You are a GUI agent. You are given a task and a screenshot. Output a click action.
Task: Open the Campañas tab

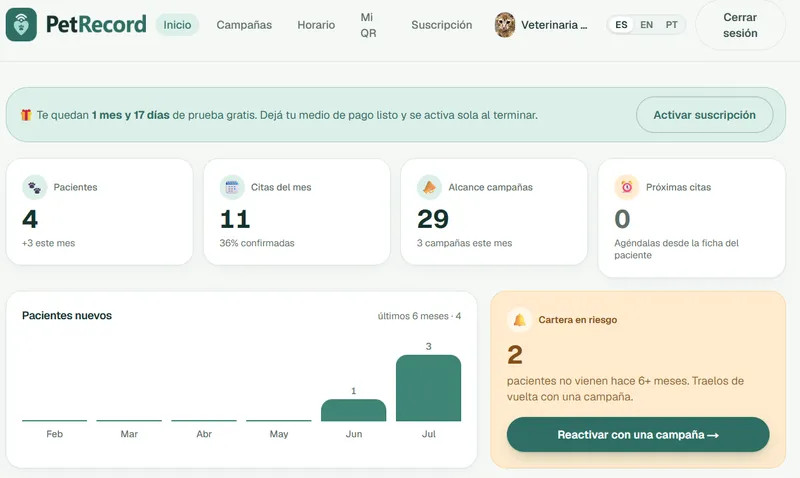[244, 24]
